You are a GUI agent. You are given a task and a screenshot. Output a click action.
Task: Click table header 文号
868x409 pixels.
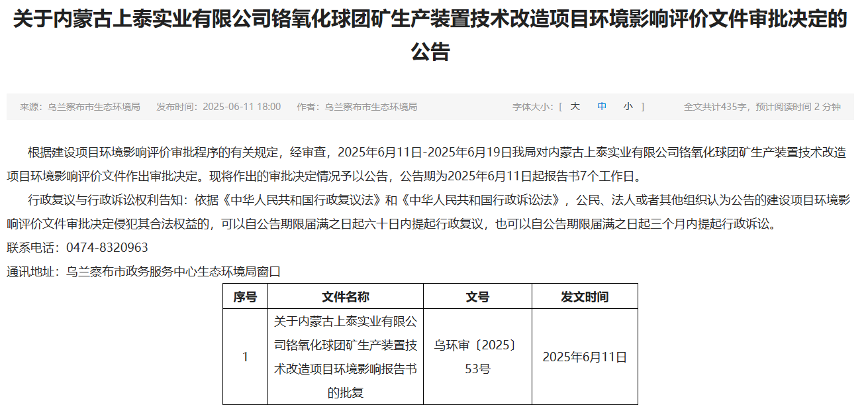pyautogui.click(x=477, y=297)
